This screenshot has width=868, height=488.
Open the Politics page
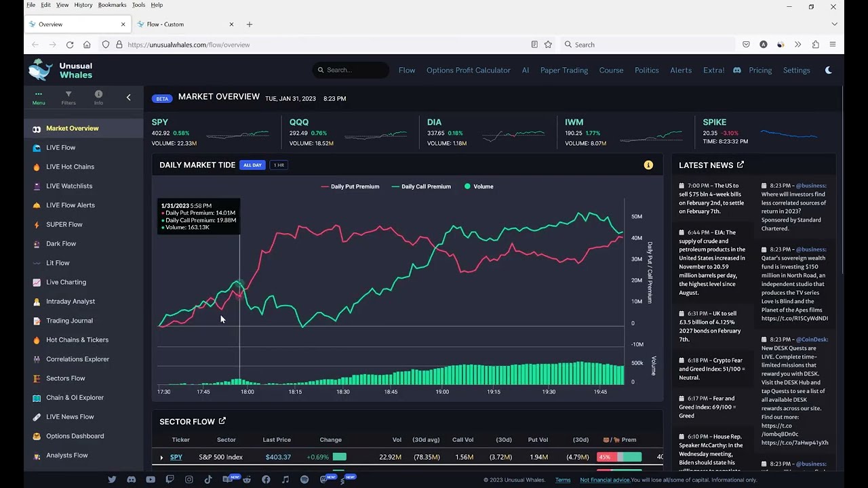tap(647, 70)
